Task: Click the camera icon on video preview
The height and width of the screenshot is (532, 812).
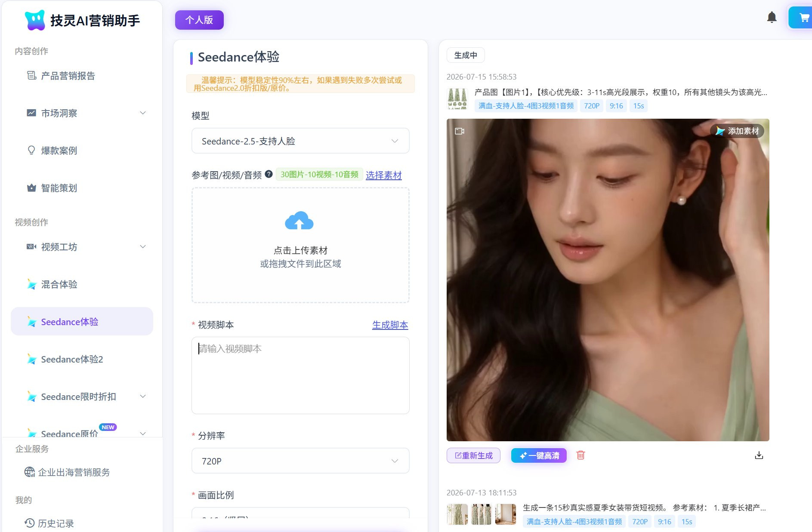Action: 460,131
